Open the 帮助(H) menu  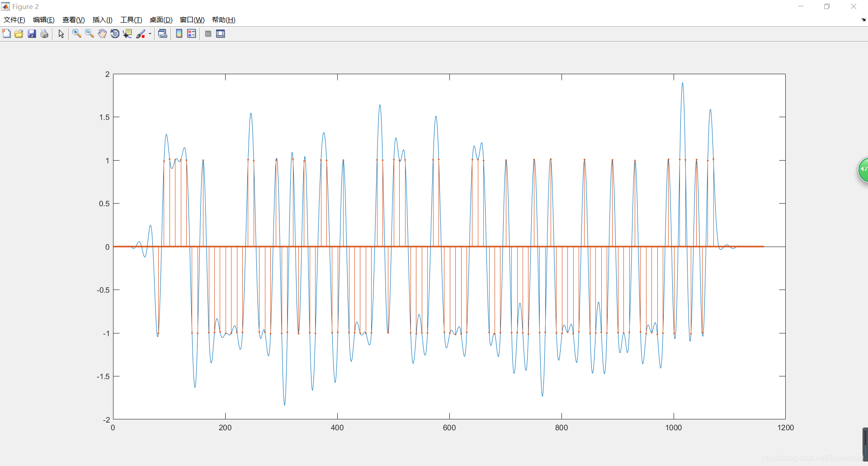(224, 20)
